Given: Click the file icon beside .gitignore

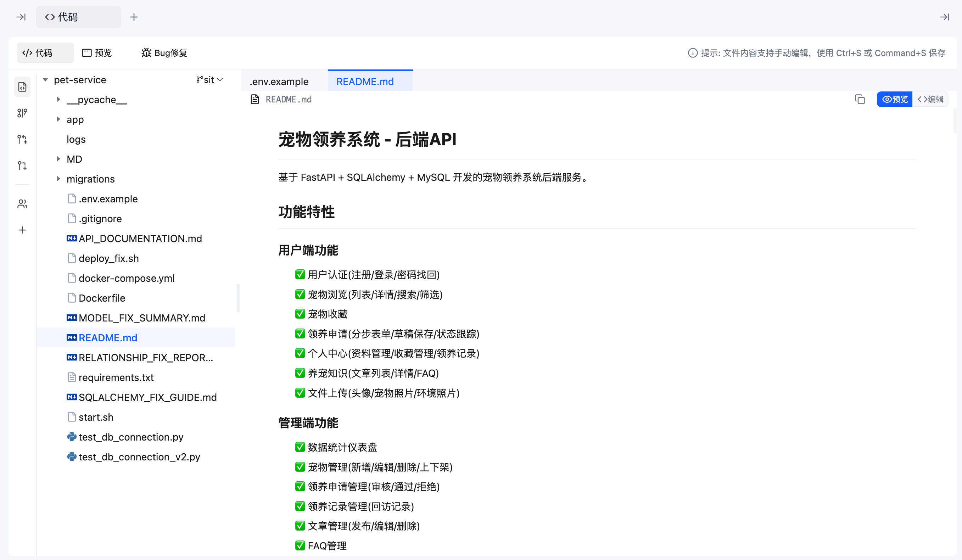Looking at the screenshot, I should click(x=72, y=219).
